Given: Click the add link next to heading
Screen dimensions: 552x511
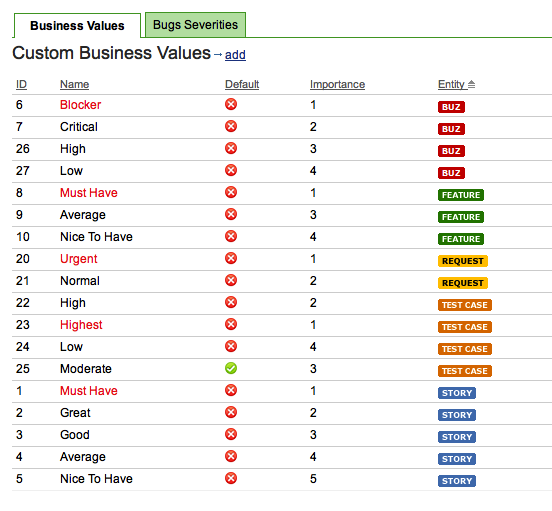Looking at the screenshot, I should pos(235,55).
